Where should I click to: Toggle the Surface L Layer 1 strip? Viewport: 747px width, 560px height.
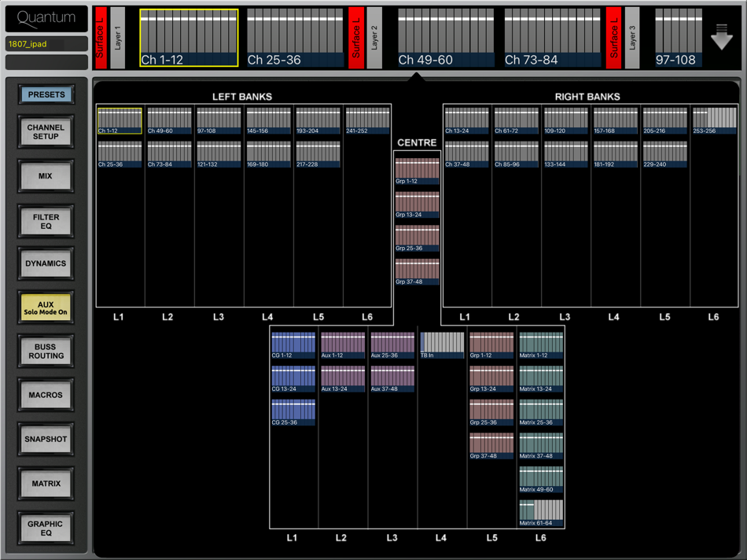point(109,38)
